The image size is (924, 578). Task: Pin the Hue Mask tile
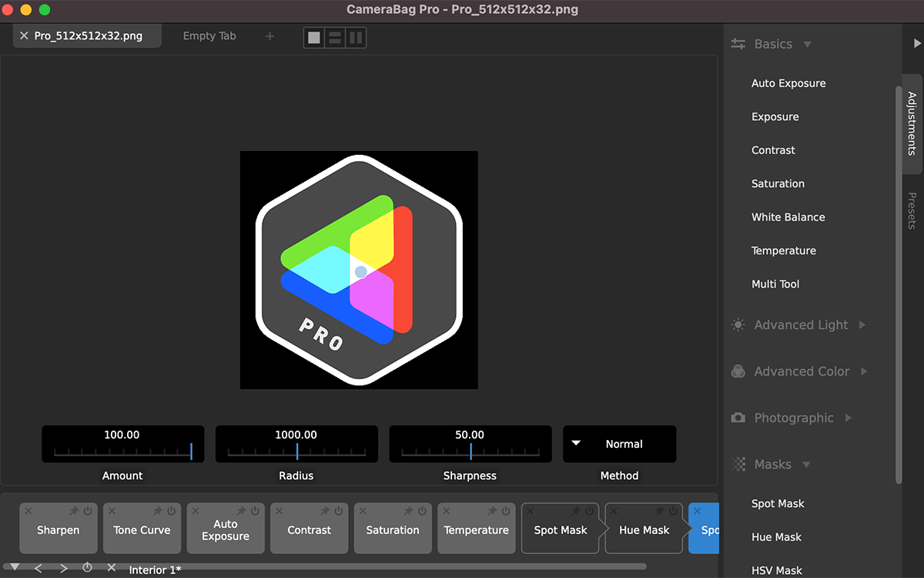point(660,511)
